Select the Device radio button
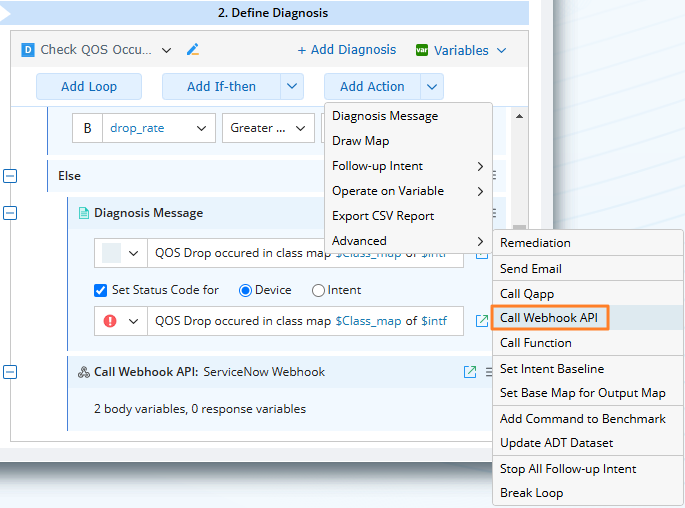The width and height of the screenshot is (685, 508). click(x=245, y=290)
